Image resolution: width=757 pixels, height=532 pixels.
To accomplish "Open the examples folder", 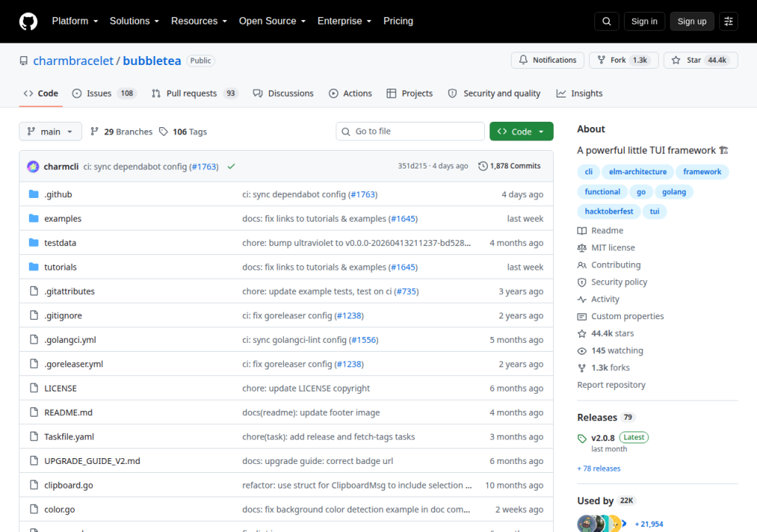I will 63,218.
